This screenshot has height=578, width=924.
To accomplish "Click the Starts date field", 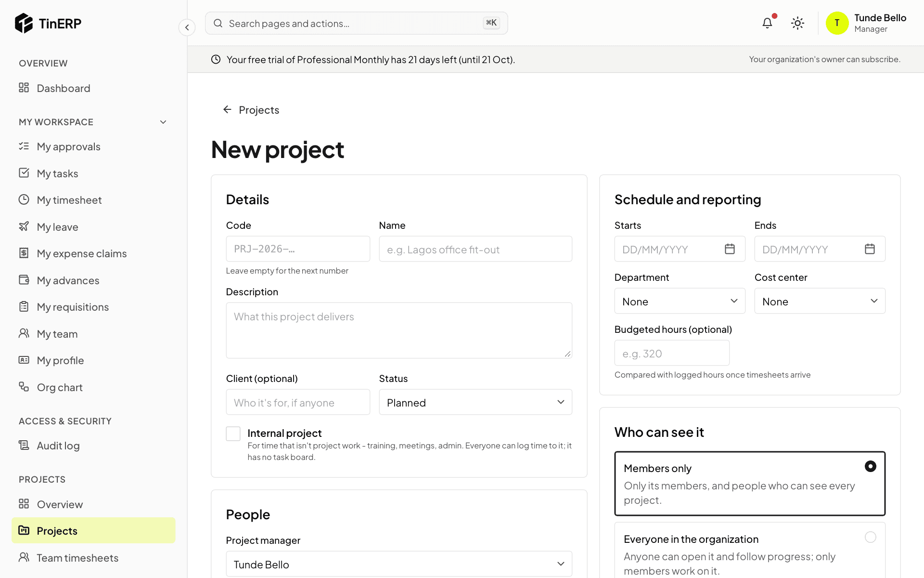I will (x=680, y=249).
